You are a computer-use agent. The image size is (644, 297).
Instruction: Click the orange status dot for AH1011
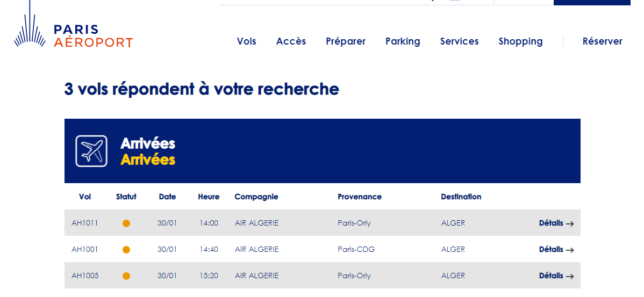(x=126, y=223)
